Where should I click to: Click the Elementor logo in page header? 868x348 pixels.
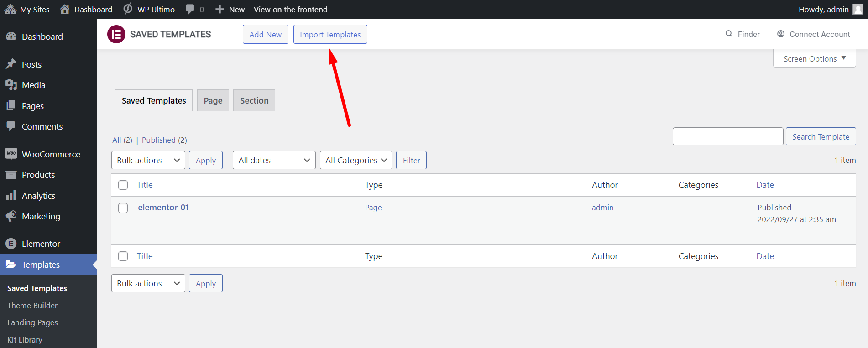tap(116, 34)
